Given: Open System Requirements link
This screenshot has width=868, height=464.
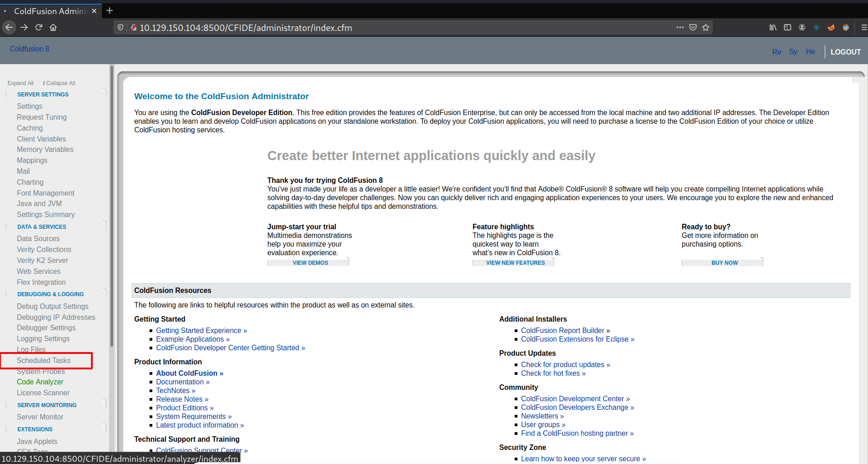Looking at the screenshot, I should point(194,417).
